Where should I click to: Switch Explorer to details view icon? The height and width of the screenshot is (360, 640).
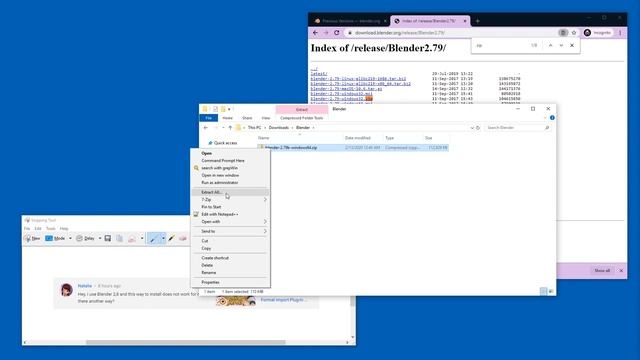click(x=543, y=291)
